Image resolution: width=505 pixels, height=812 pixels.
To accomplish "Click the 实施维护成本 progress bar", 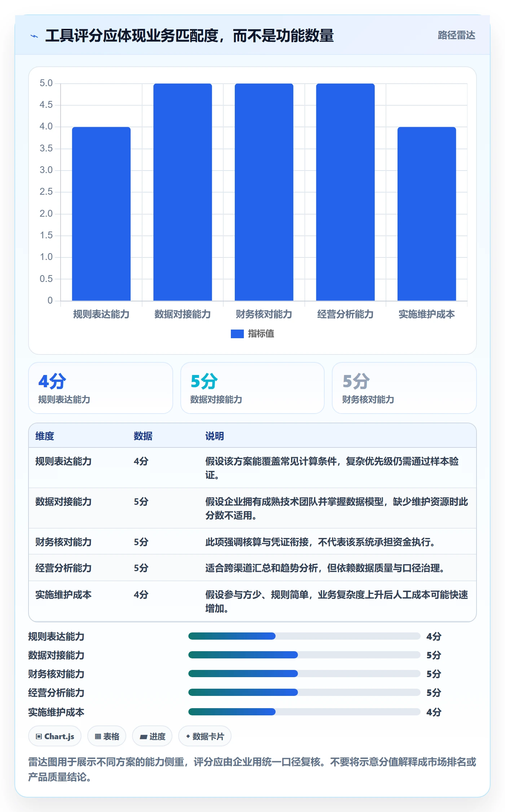I will point(304,712).
